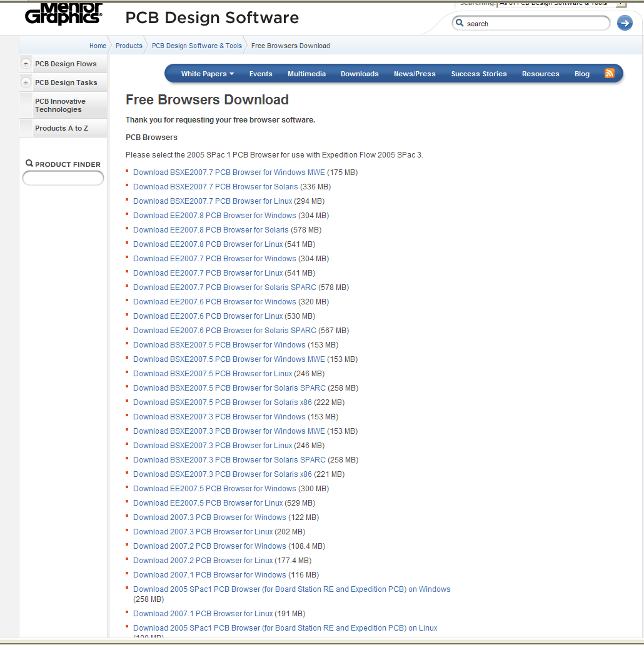Download EE2007.7 PCB Browser for Solaris SPARC
Screen dimensions: 644x645
tap(224, 287)
